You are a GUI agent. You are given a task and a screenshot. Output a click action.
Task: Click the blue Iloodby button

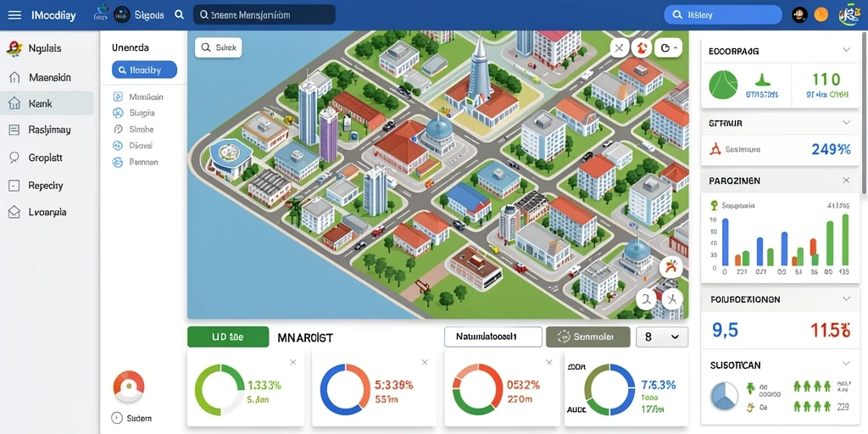click(x=144, y=70)
